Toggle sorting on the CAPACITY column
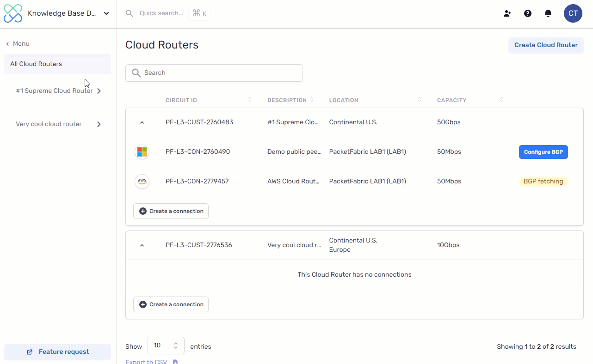The width and height of the screenshot is (593, 364). click(501, 99)
